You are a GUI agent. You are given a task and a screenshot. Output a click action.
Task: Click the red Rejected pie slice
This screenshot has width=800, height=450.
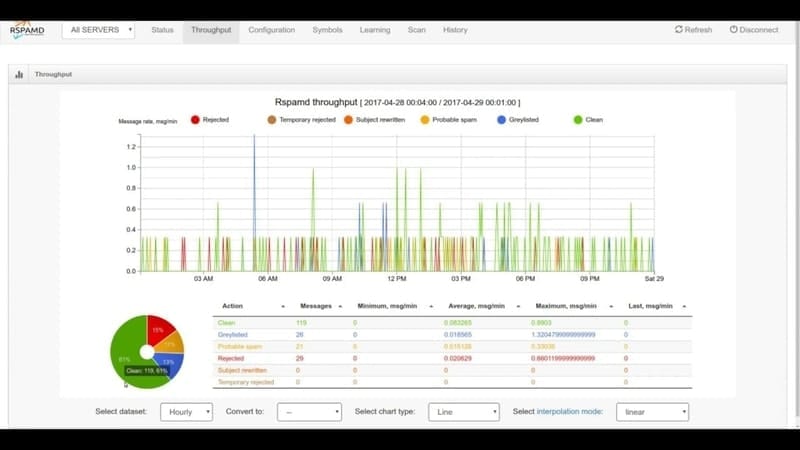coord(160,329)
